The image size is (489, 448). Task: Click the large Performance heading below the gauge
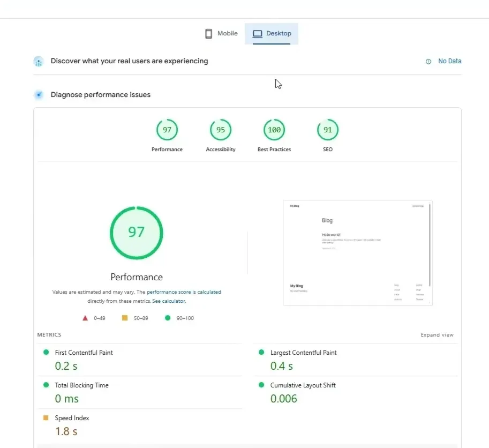[x=137, y=277]
